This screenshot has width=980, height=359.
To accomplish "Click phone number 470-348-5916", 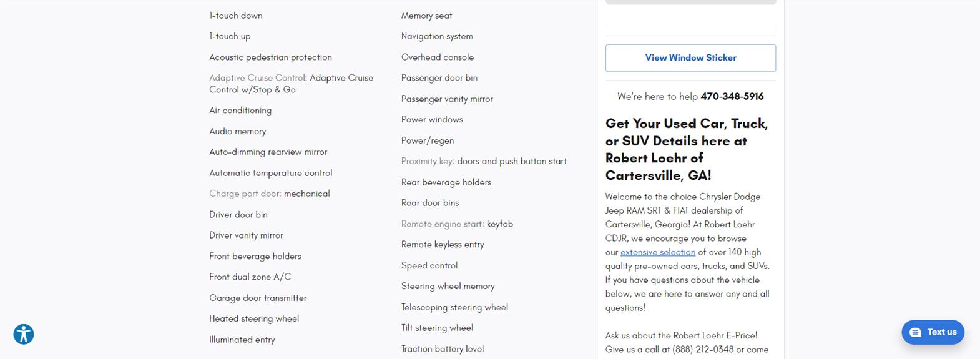I will (732, 96).
